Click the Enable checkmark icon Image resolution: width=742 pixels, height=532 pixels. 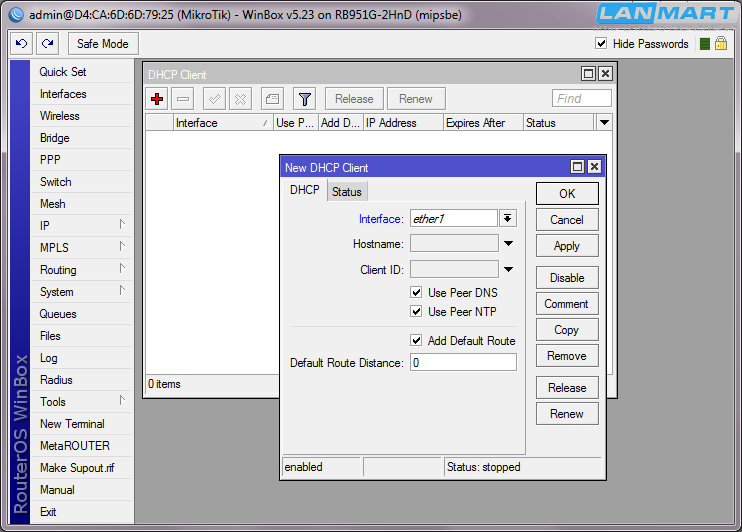[214, 99]
